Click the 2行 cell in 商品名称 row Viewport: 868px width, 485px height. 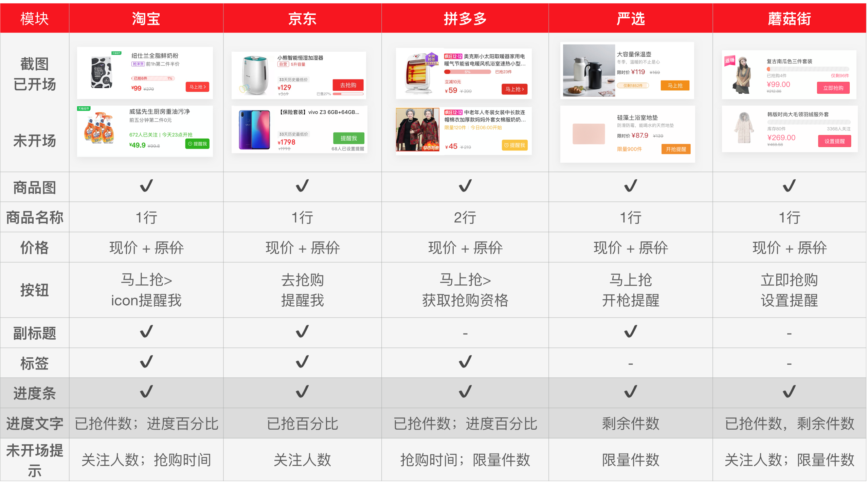click(465, 217)
